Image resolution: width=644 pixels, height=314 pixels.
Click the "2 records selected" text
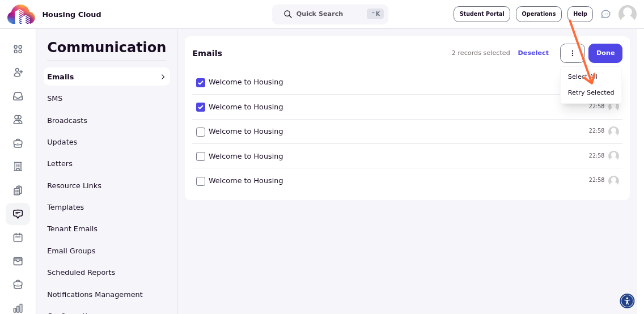tap(481, 53)
